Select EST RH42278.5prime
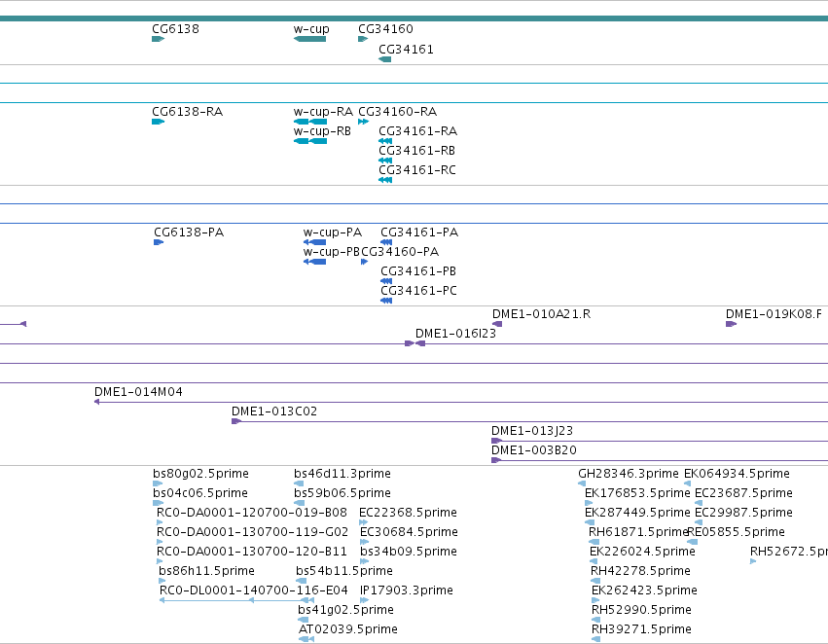828x644 pixels. click(x=640, y=572)
